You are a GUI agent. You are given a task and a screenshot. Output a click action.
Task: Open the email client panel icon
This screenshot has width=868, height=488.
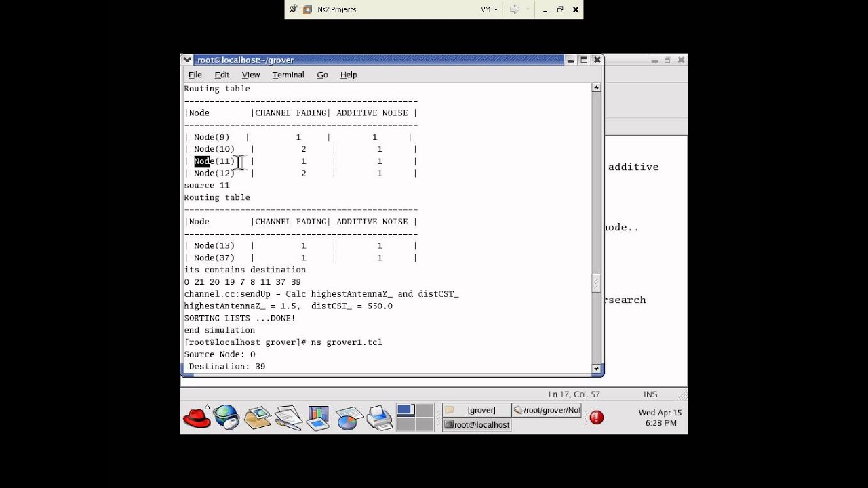tap(258, 418)
